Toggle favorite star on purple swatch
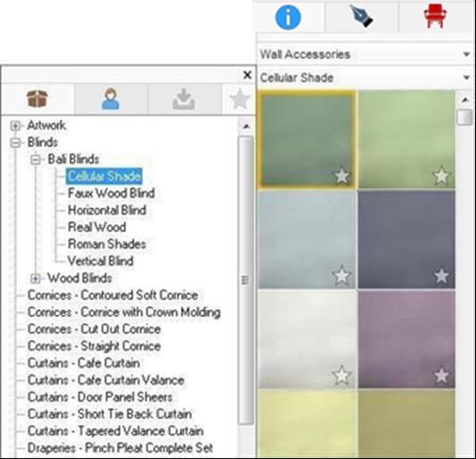 (x=441, y=376)
